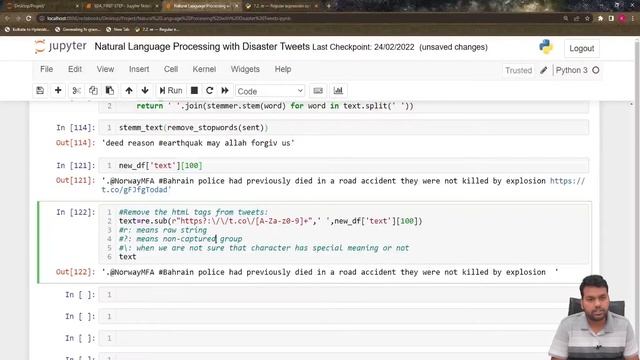Viewport: 640px width, 360px height.
Task: Click the '#r: means raw string' comment
Action: (163, 230)
